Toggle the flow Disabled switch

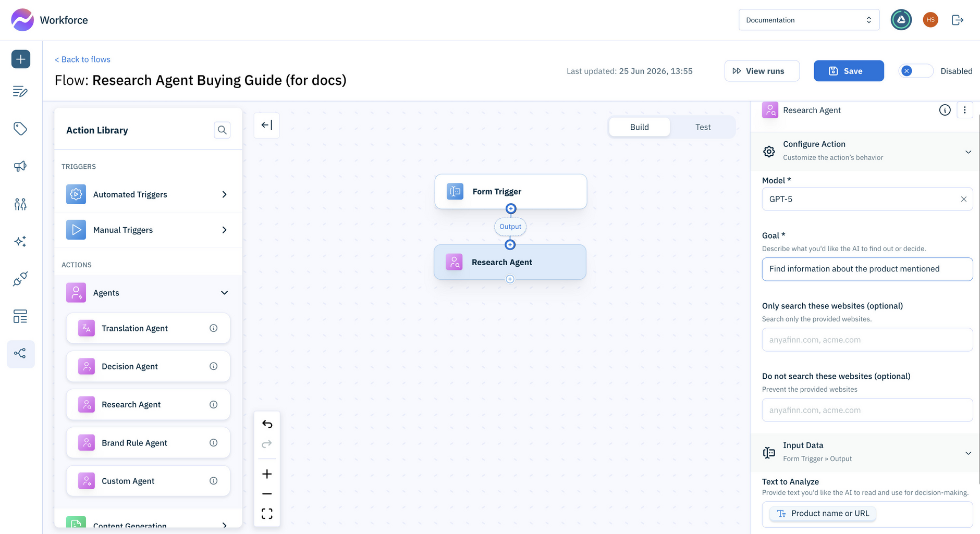[916, 71]
